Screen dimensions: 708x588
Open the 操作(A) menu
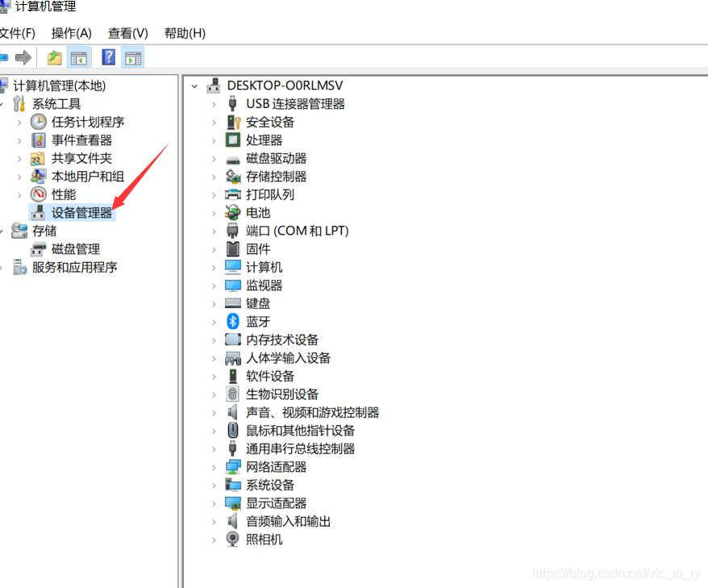71,33
